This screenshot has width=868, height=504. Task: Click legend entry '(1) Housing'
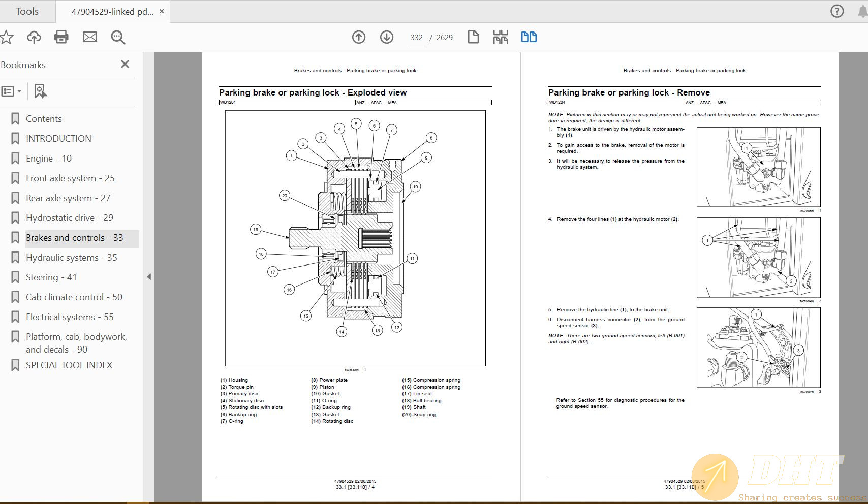(234, 380)
